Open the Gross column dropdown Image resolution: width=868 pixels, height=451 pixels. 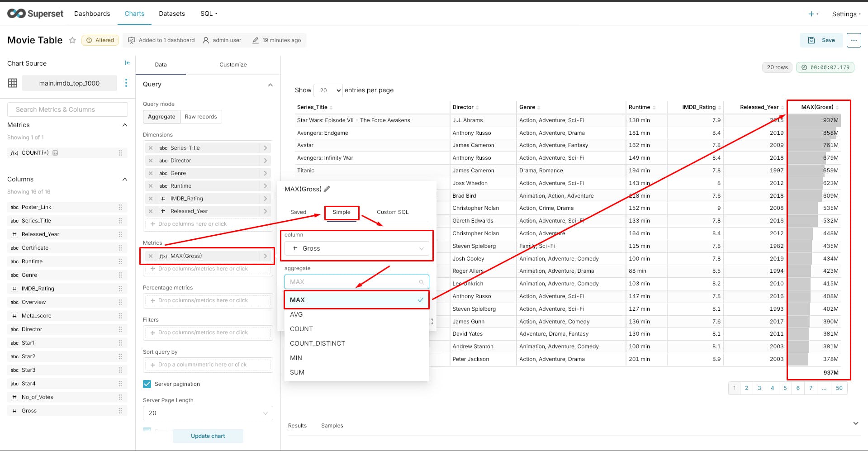pyautogui.click(x=357, y=248)
